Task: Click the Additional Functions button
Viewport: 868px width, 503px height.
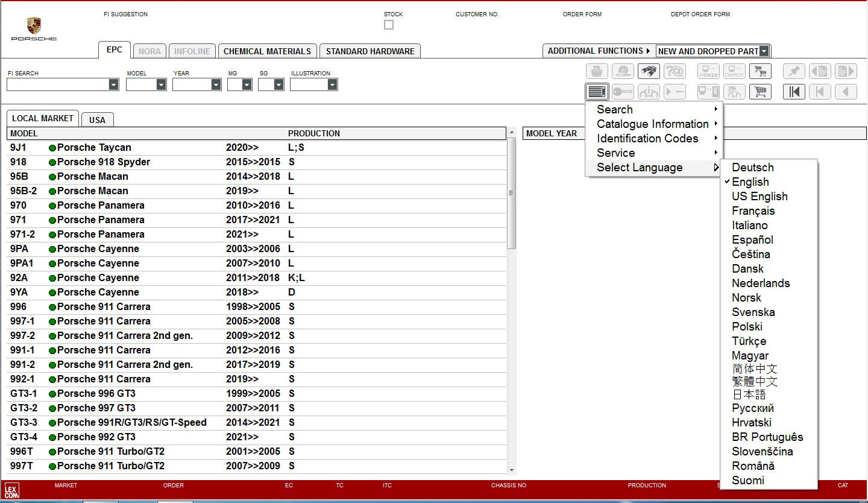Action: point(598,51)
